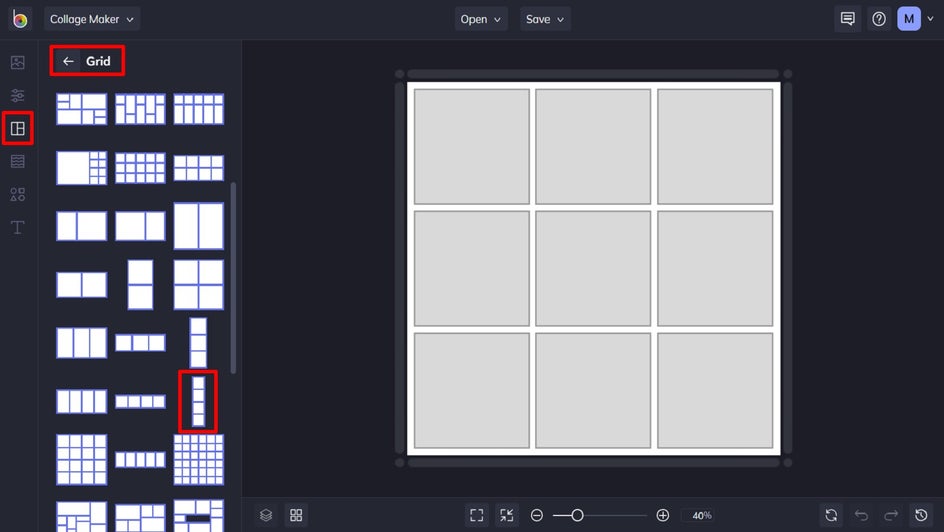This screenshot has width=944, height=532.
Task: Click the reset rotate arrows icon
Action: coord(831,515)
